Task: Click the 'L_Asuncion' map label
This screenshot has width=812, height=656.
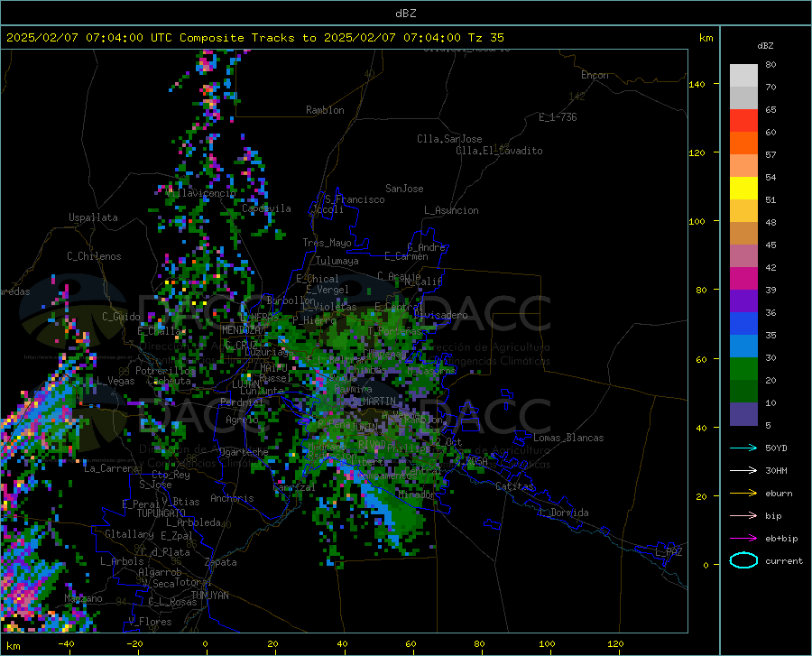Action: pos(451,210)
